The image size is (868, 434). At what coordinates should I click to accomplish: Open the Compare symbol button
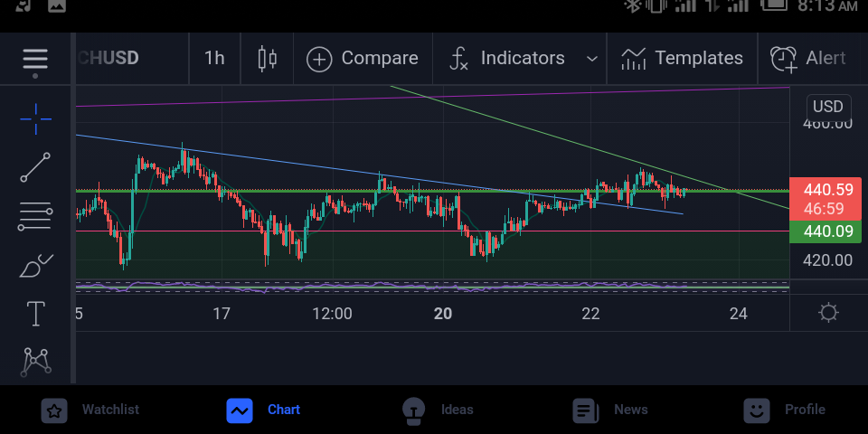point(362,58)
